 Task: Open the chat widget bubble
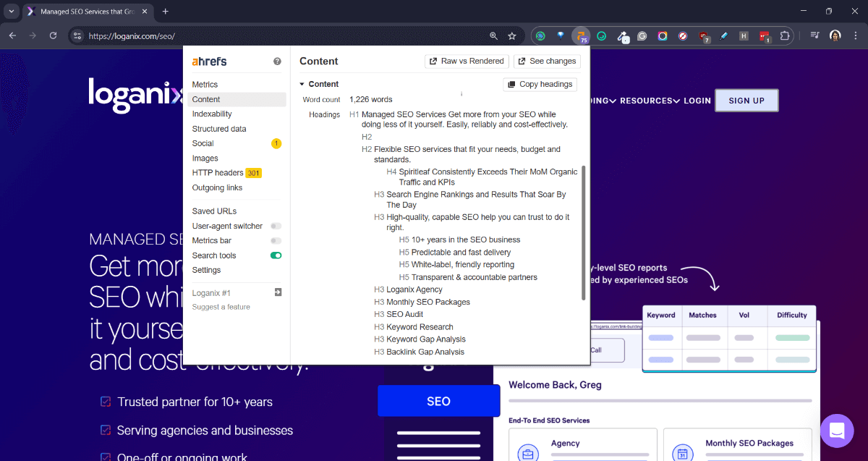click(x=837, y=431)
